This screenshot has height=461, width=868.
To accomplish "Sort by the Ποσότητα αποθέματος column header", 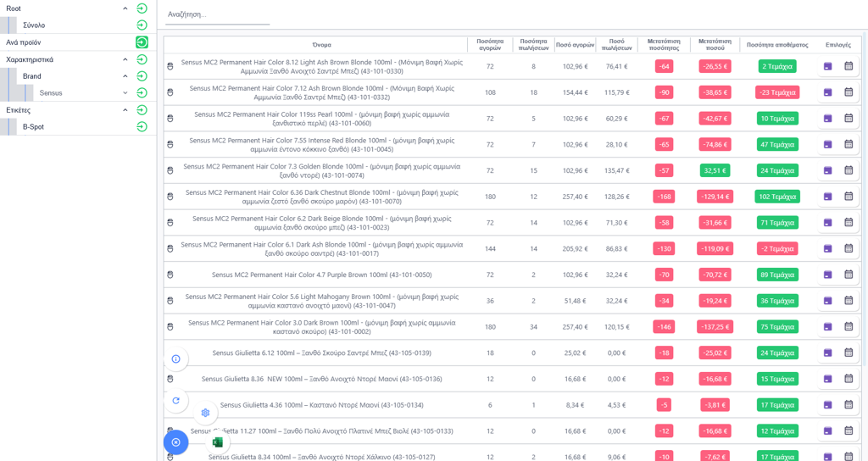I will 777,45.
